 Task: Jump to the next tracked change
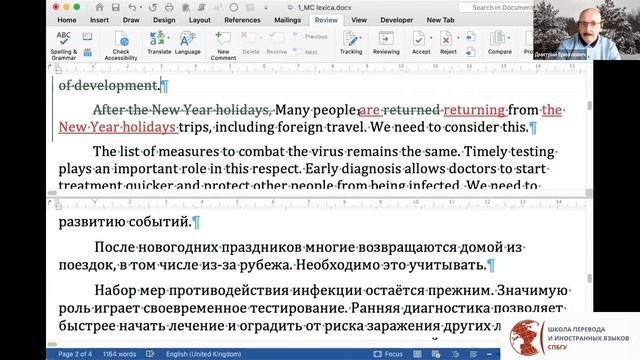click(471, 52)
